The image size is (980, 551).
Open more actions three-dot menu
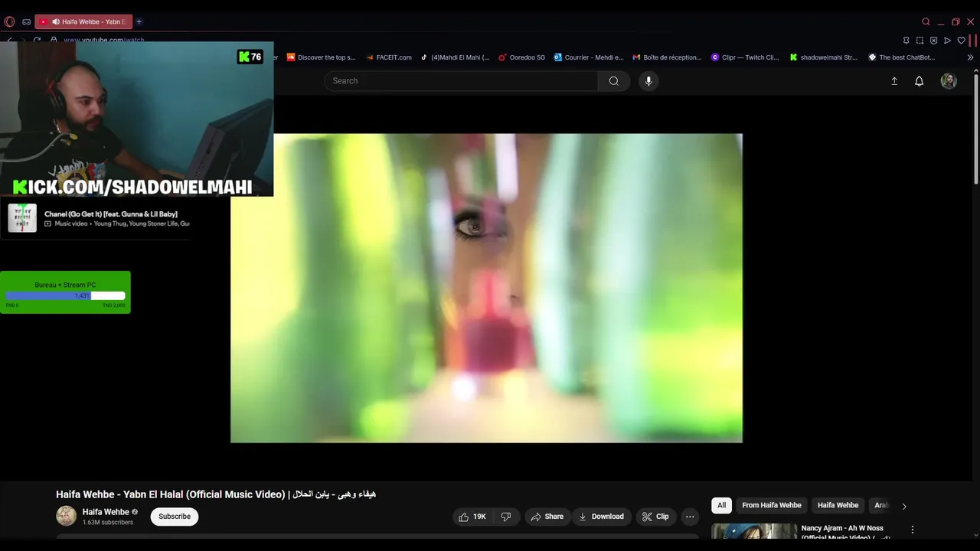[690, 517]
